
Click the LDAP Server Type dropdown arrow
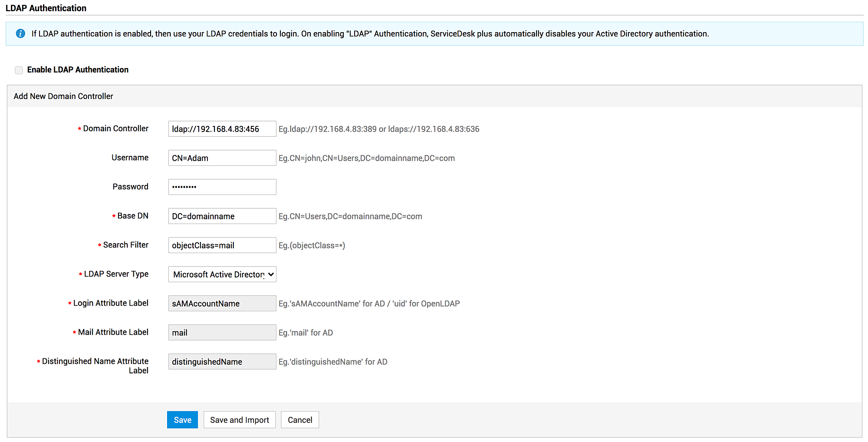(x=270, y=274)
